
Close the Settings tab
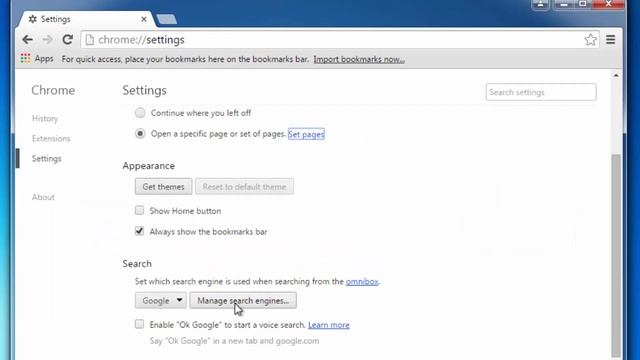[144, 19]
